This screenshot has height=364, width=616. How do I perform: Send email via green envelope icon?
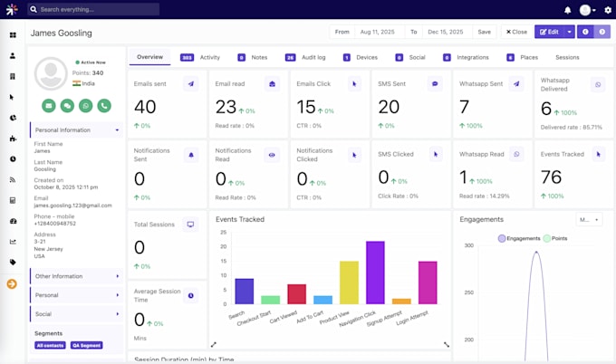[x=49, y=106]
